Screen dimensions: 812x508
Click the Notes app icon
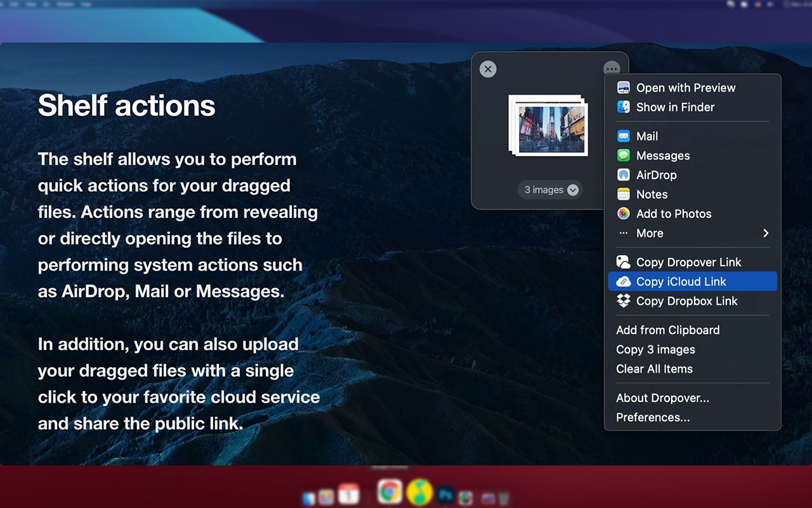pyautogui.click(x=624, y=194)
